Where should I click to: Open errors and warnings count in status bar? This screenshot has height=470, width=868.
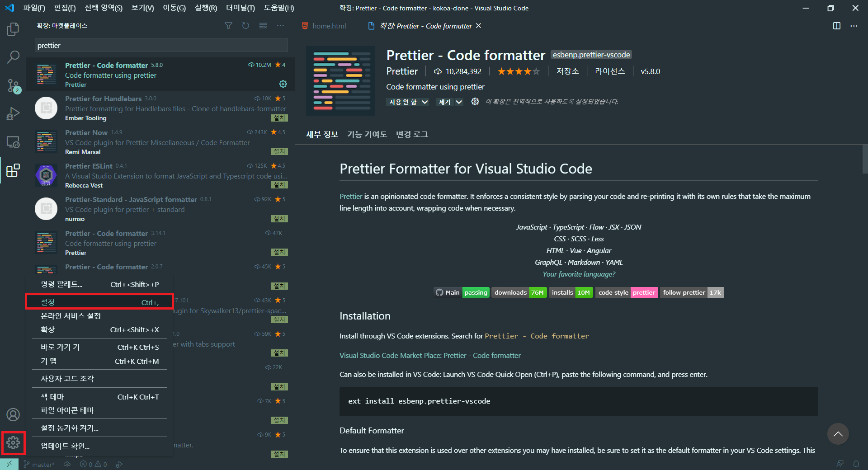pyautogui.click(x=93, y=464)
